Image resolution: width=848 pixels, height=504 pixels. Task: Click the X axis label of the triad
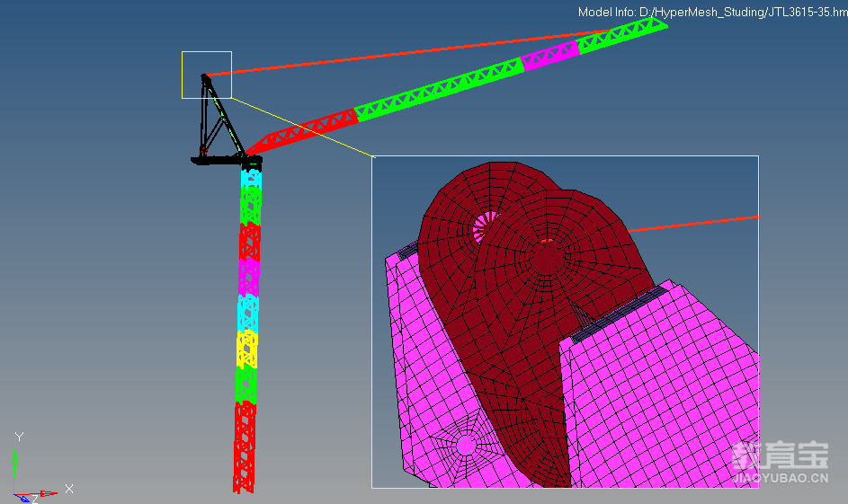point(68,489)
